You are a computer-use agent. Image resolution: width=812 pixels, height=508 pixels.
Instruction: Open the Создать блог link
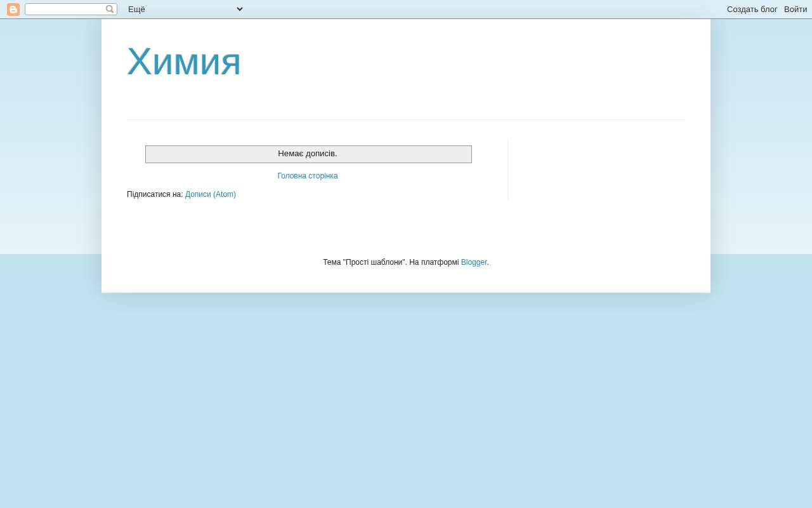click(752, 10)
